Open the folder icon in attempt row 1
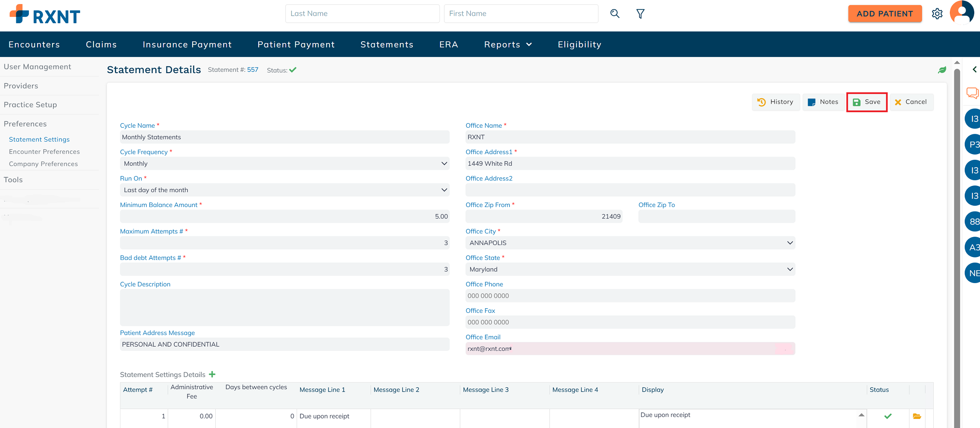 point(917,416)
